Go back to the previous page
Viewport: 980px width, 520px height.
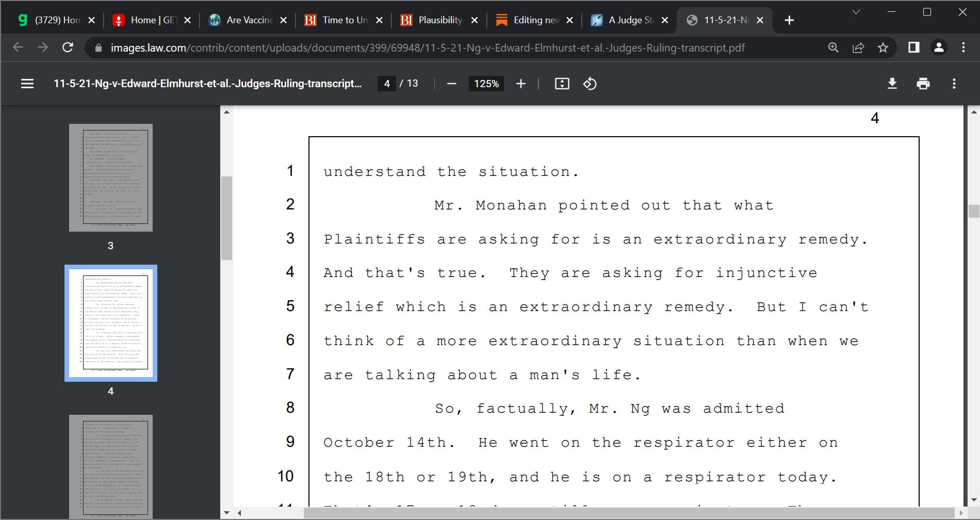pos(18,47)
